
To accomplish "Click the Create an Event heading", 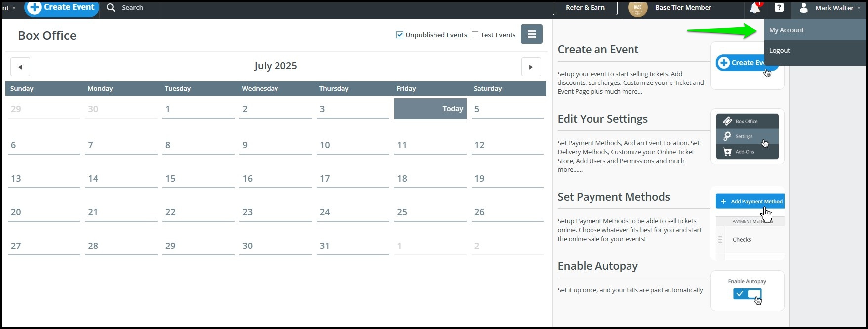I will pos(598,49).
